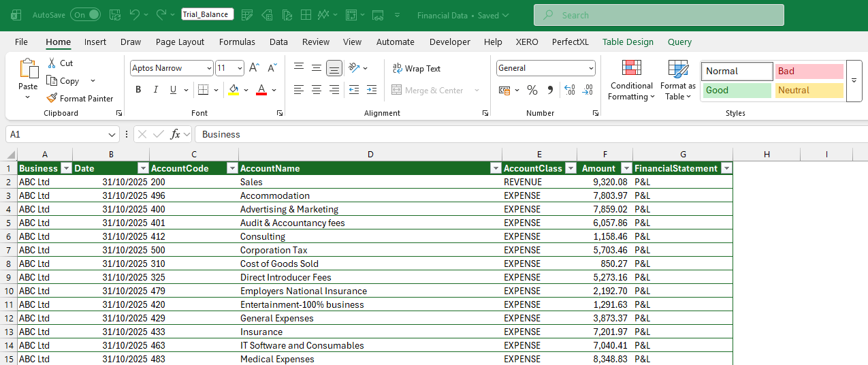Apply Percent Style
Screen dimensions: 868x365
532,90
